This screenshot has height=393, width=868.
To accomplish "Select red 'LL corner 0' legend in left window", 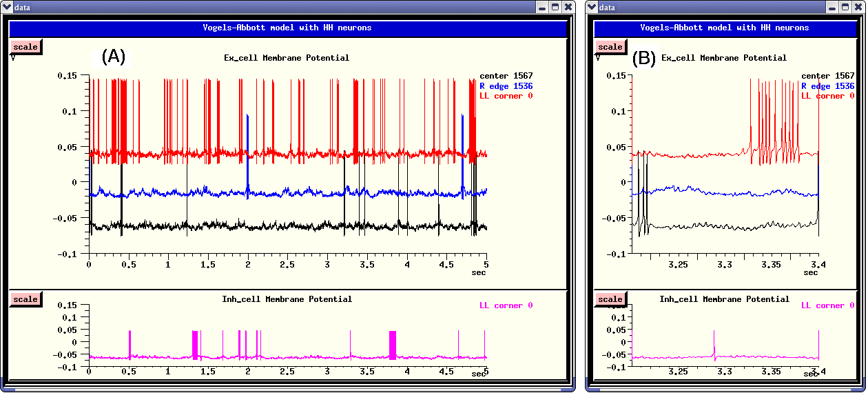I will 506,96.
